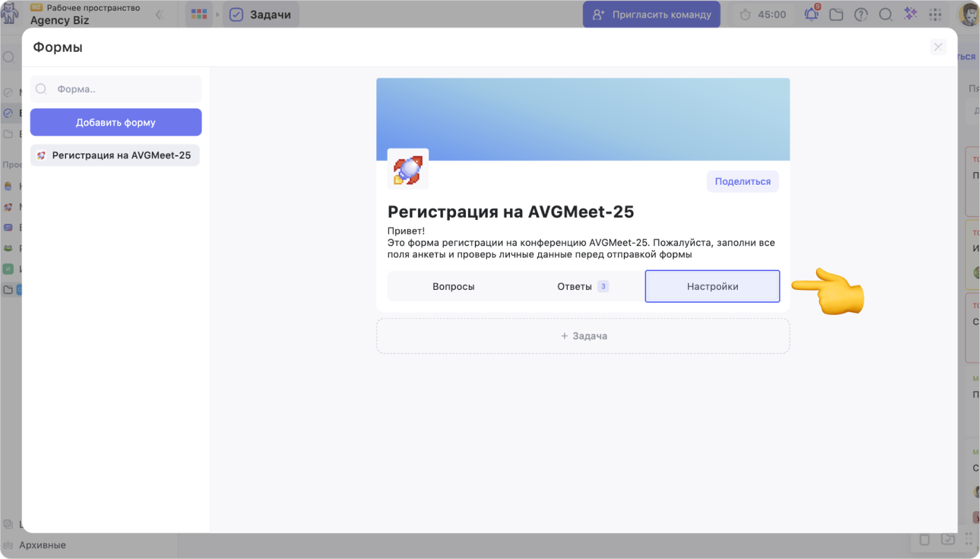Open the nine-dot apps grid icon
Screen dimensions: 980x559
click(935, 14)
